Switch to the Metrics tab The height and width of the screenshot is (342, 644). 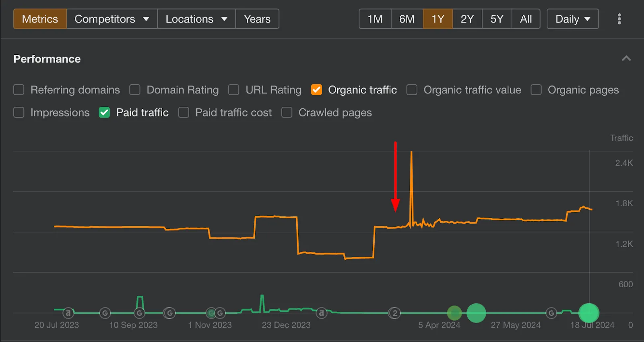coord(40,19)
